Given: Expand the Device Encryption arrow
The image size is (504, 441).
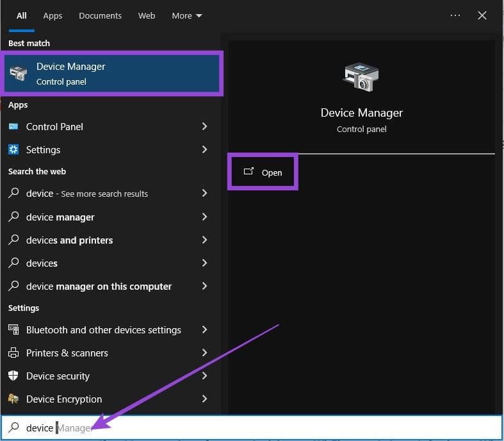Looking at the screenshot, I should click(x=204, y=399).
